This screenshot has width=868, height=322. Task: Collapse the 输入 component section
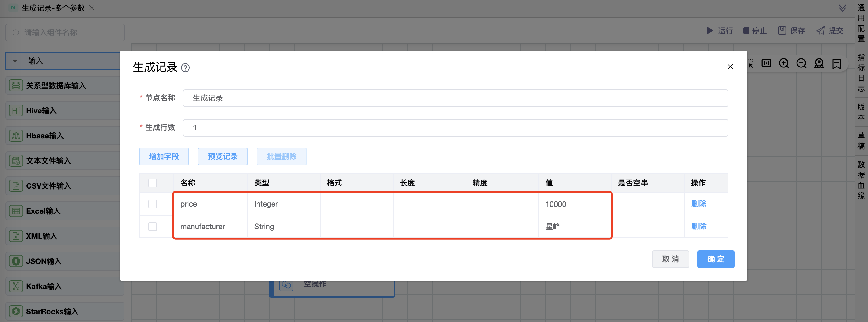(x=15, y=61)
